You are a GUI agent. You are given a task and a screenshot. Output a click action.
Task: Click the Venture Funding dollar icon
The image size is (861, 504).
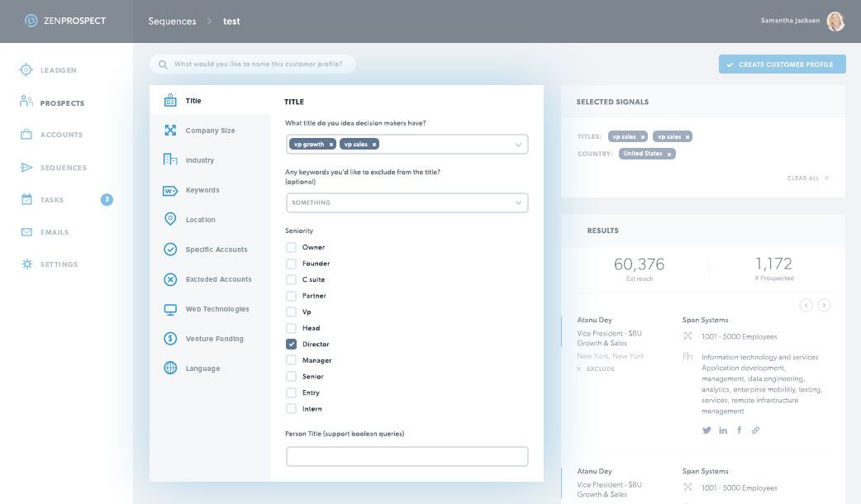(170, 339)
